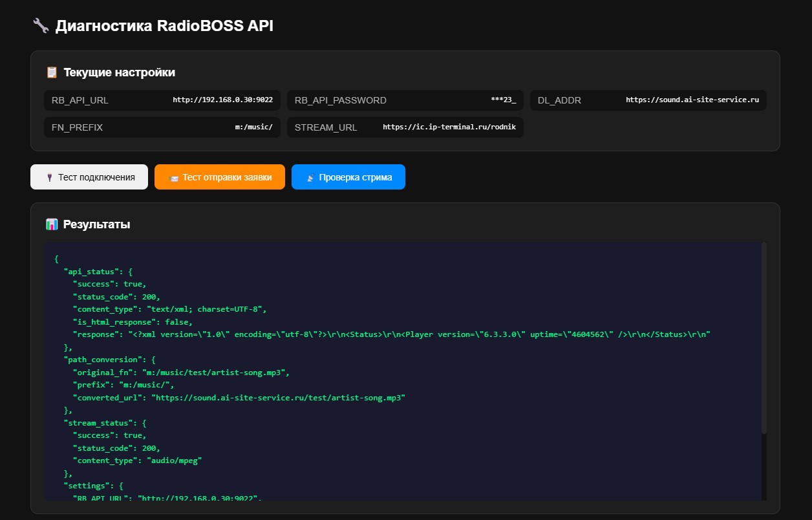Click the plug icon in 'Тест подключения' button

49,177
